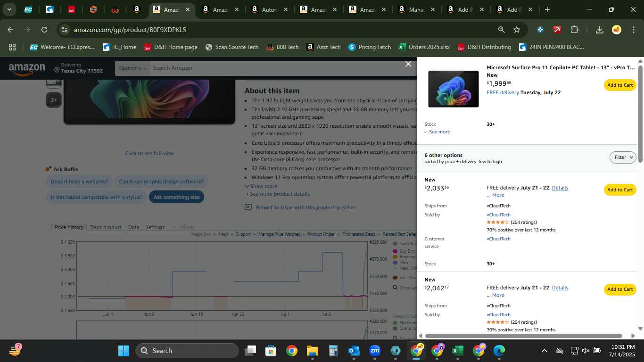This screenshot has height=362, width=644.
Task: Expand More delivery info for $2,042.17 offer
Action: click(498, 295)
